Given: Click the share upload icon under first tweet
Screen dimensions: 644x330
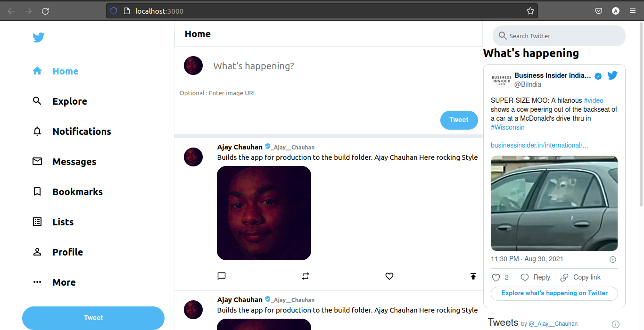Looking at the screenshot, I should click(x=473, y=276).
